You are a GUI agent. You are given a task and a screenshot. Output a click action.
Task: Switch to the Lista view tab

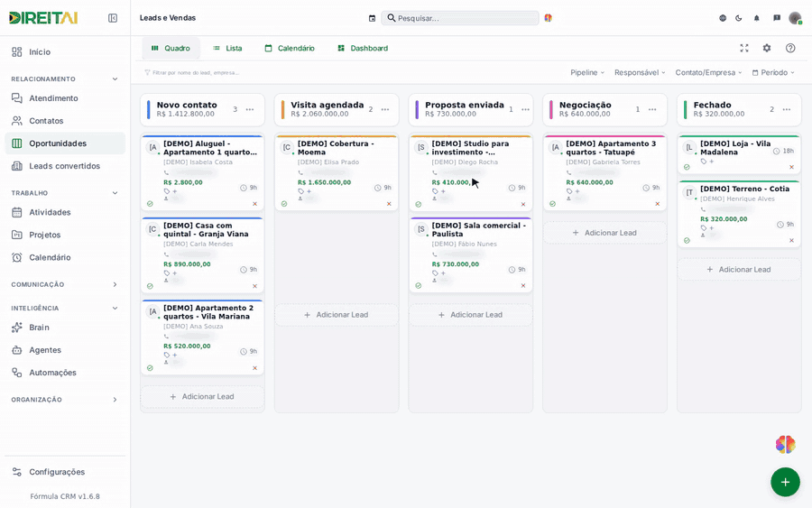227,48
